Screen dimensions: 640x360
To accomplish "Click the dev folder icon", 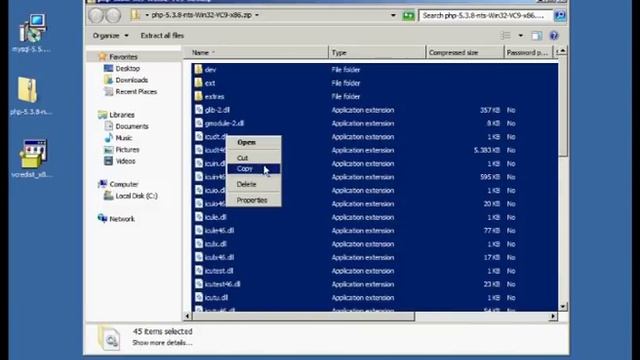I will click(x=198, y=69).
